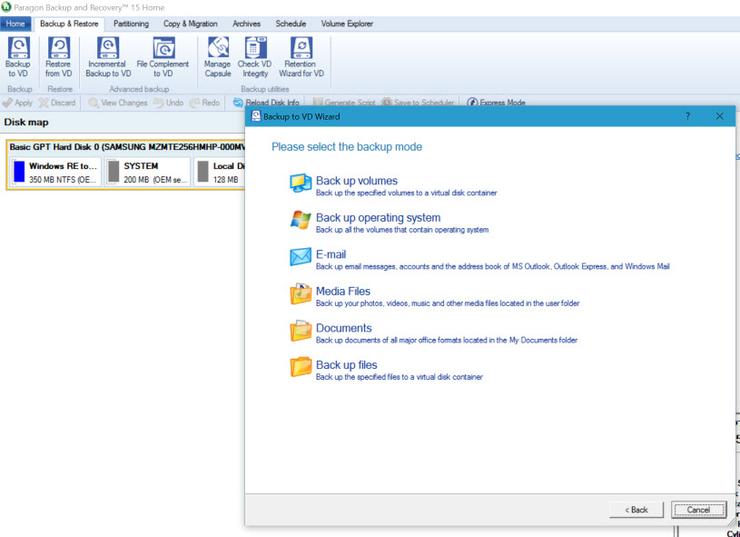Viewport: 740px width, 537px height.
Task: Select the SYSTEM 200 MB partition
Action: pyautogui.click(x=148, y=172)
